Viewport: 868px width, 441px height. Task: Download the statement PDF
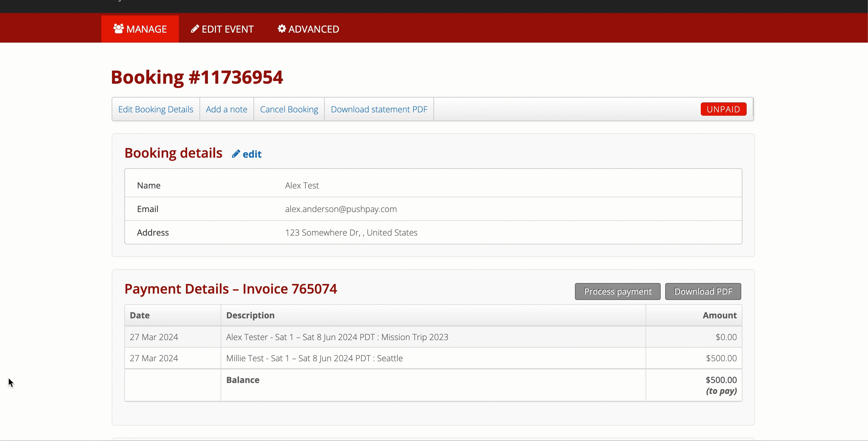coord(379,109)
